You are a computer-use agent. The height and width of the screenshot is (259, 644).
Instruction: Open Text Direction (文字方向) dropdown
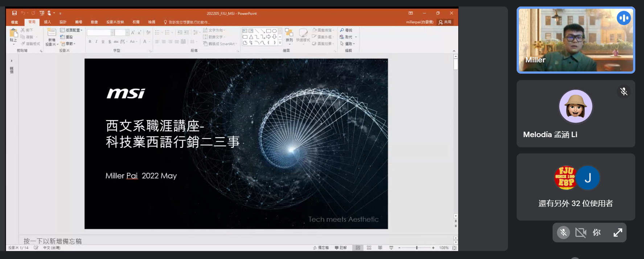214,30
